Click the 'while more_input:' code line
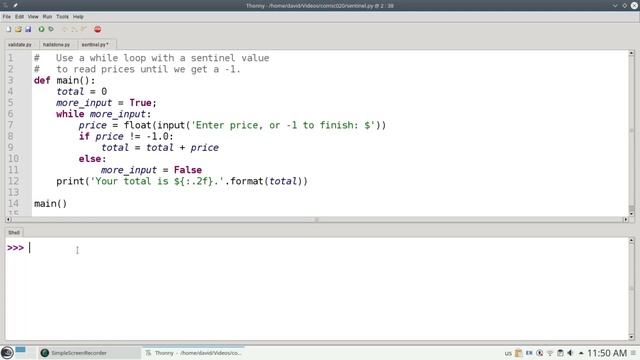 (x=104, y=114)
